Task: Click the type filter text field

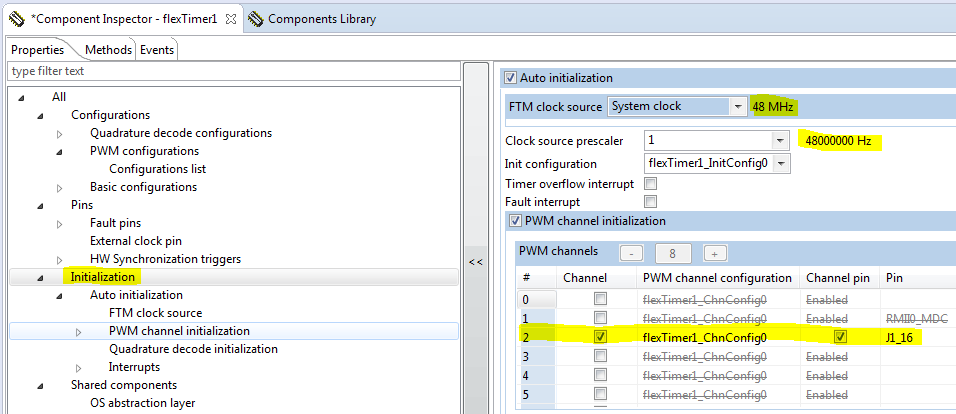Action: point(232,71)
